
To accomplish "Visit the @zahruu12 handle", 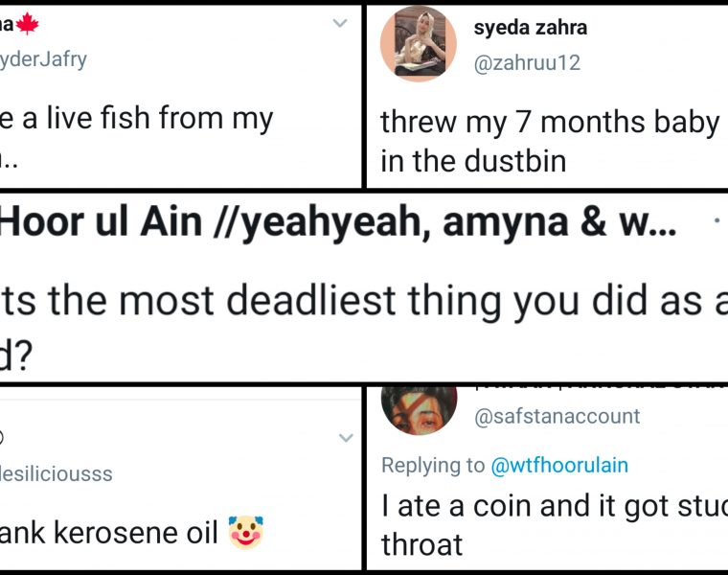I will click(x=527, y=62).
